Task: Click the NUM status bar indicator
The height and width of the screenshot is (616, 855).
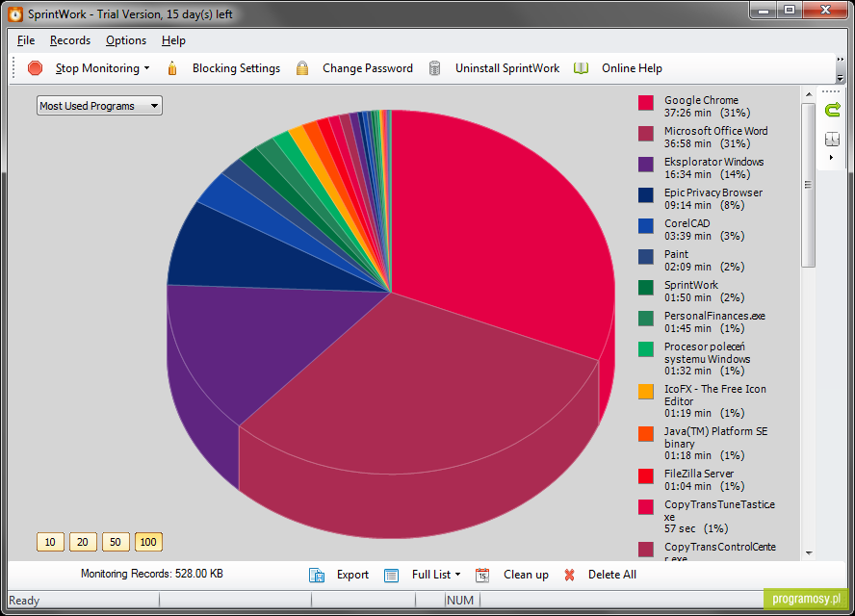Action: click(x=460, y=601)
